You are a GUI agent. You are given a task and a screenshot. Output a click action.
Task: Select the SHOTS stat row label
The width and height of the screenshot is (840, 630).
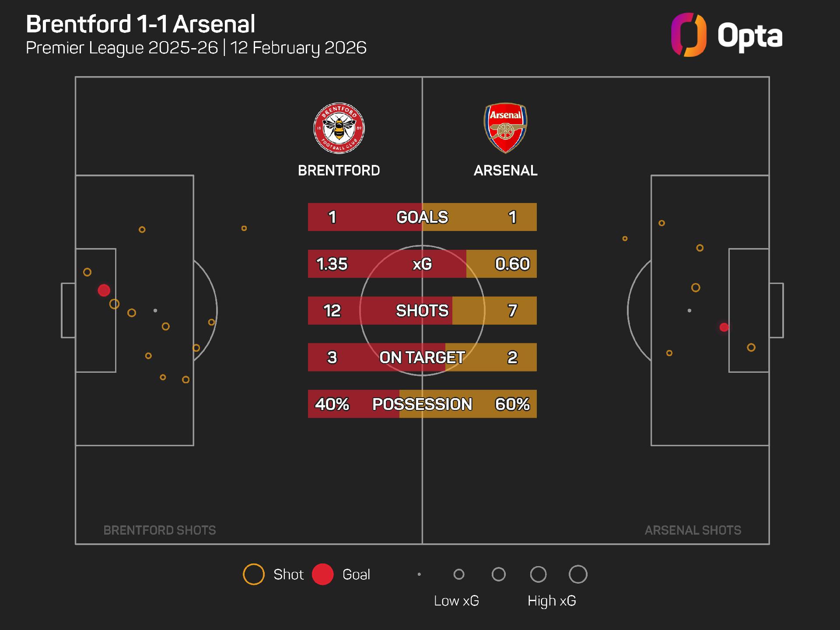422,311
